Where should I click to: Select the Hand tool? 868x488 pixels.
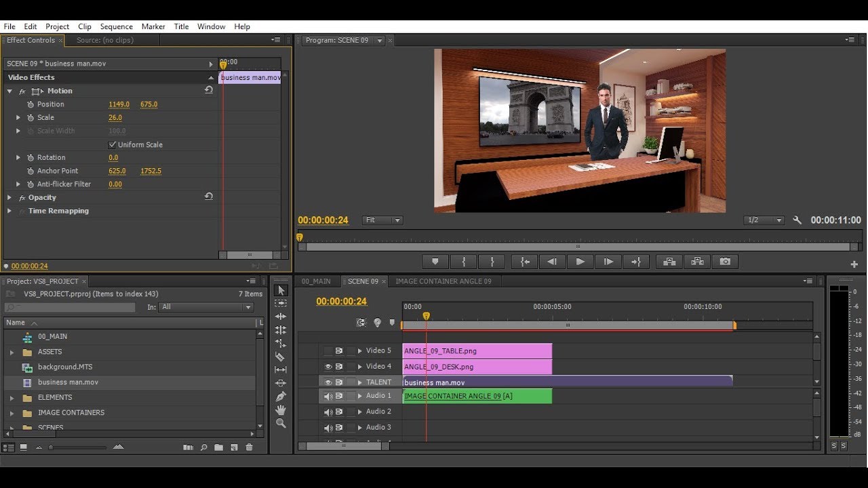[x=281, y=409]
